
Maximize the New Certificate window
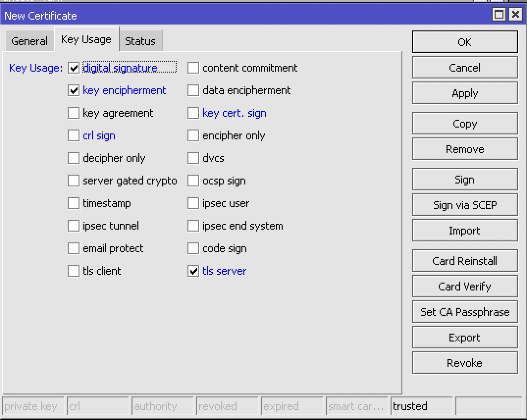coord(499,15)
